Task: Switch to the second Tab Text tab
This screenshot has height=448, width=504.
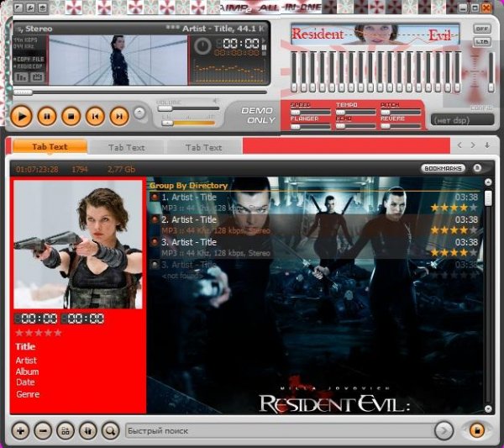Action: click(127, 147)
